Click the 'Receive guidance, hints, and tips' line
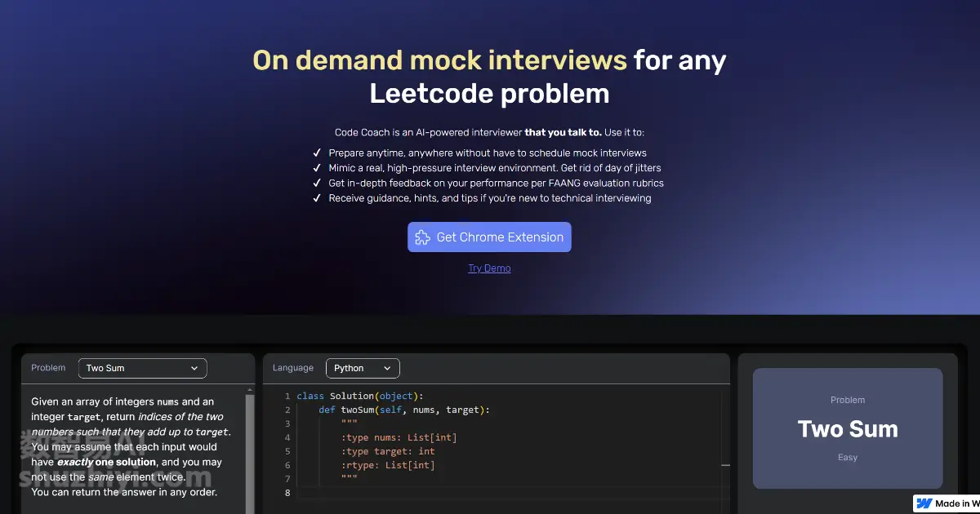The width and height of the screenshot is (980, 514). (x=490, y=198)
